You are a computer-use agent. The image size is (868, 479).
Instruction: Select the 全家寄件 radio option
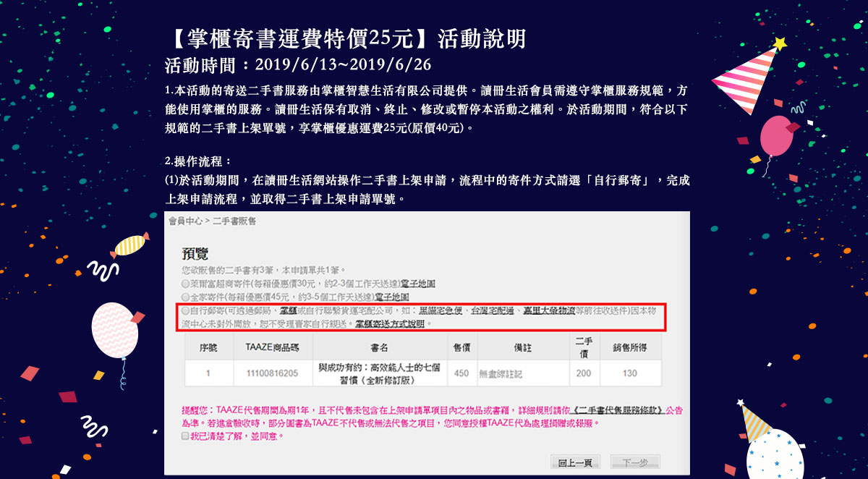pos(186,297)
